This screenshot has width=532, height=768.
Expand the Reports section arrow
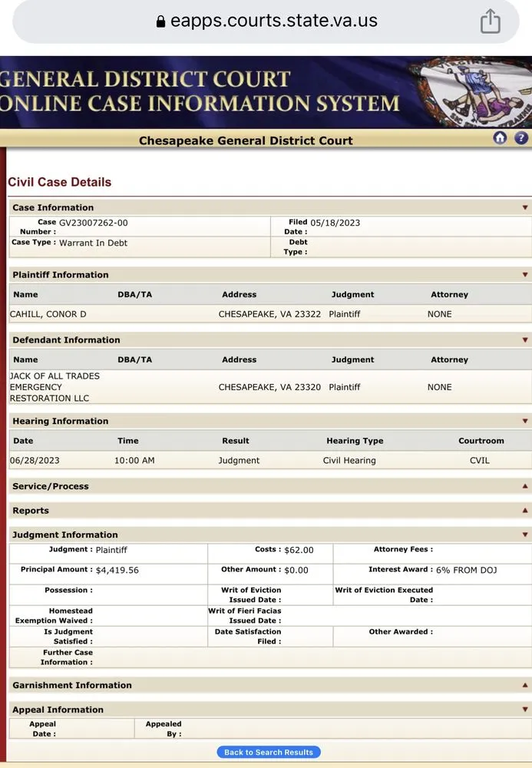(x=525, y=511)
